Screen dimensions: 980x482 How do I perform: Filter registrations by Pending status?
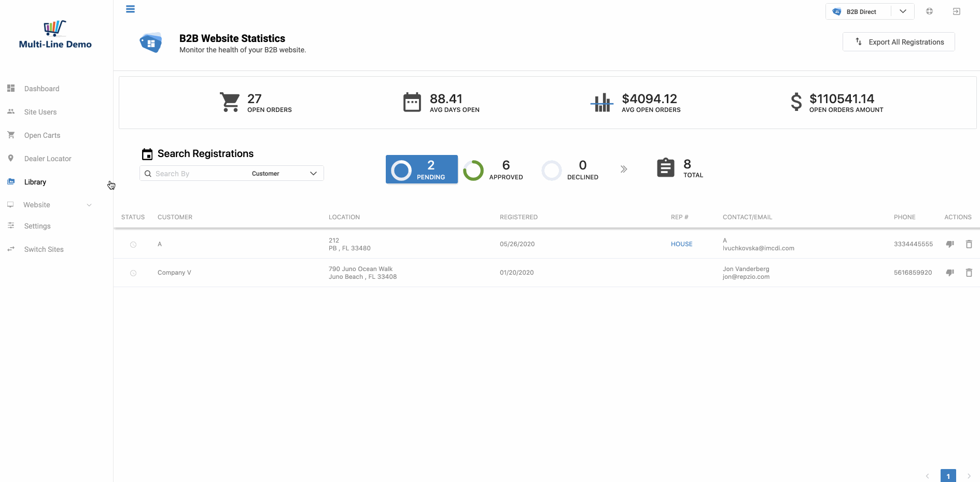pyautogui.click(x=422, y=169)
